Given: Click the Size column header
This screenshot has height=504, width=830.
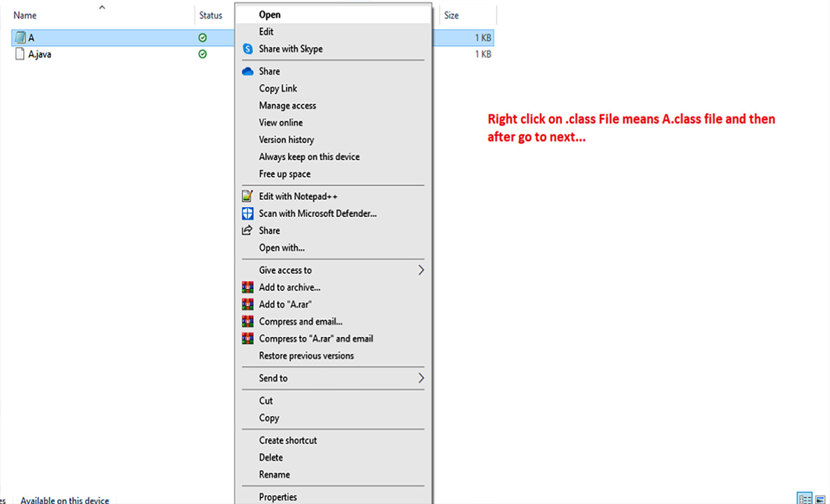Looking at the screenshot, I should point(452,15).
